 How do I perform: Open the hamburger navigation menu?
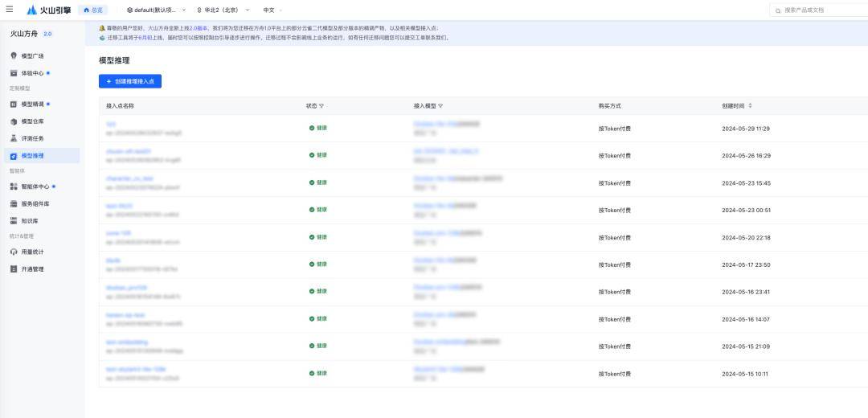pos(9,10)
